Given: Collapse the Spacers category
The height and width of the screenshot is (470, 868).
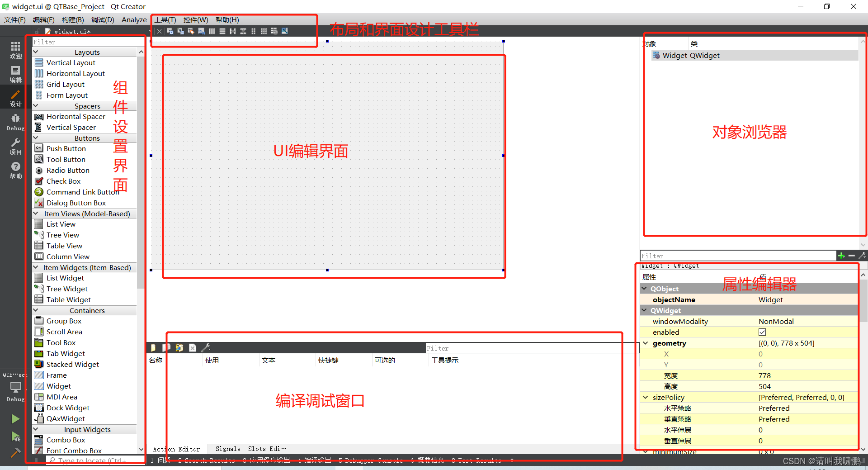Looking at the screenshot, I should pyautogui.click(x=36, y=106).
